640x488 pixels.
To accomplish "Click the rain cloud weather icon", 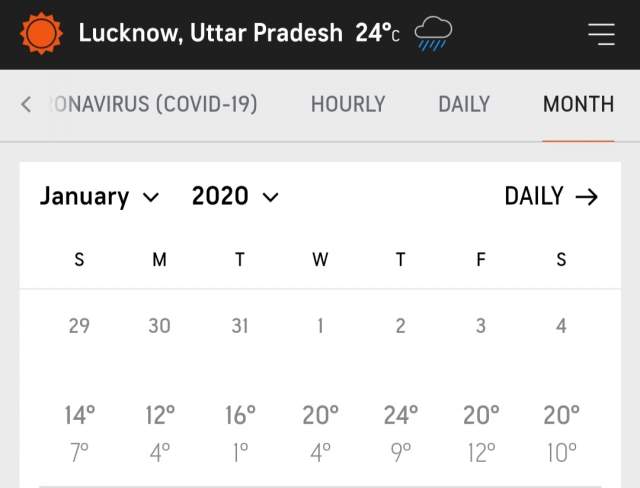I will coord(433,34).
